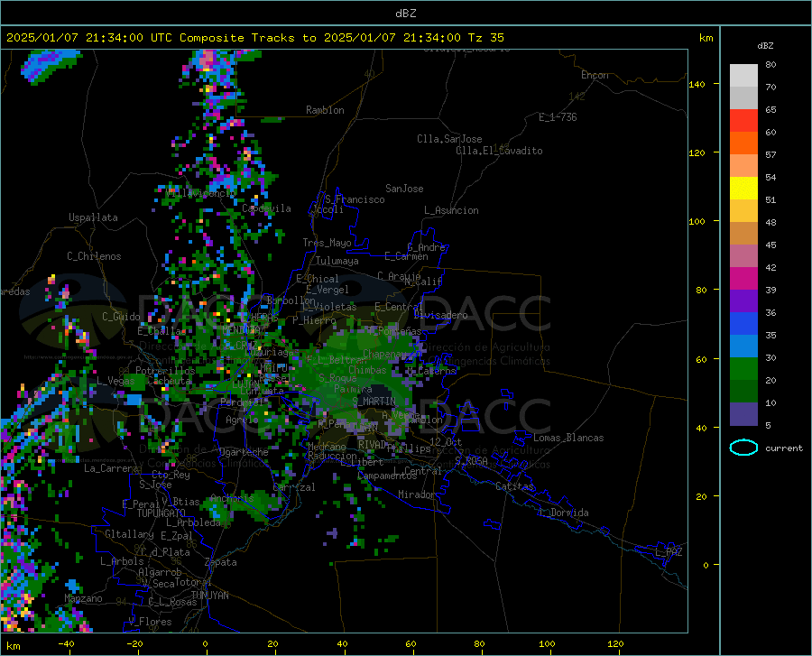Click the 'S_MARTIN' city label
The width and height of the screenshot is (812, 656).
click(374, 402)
